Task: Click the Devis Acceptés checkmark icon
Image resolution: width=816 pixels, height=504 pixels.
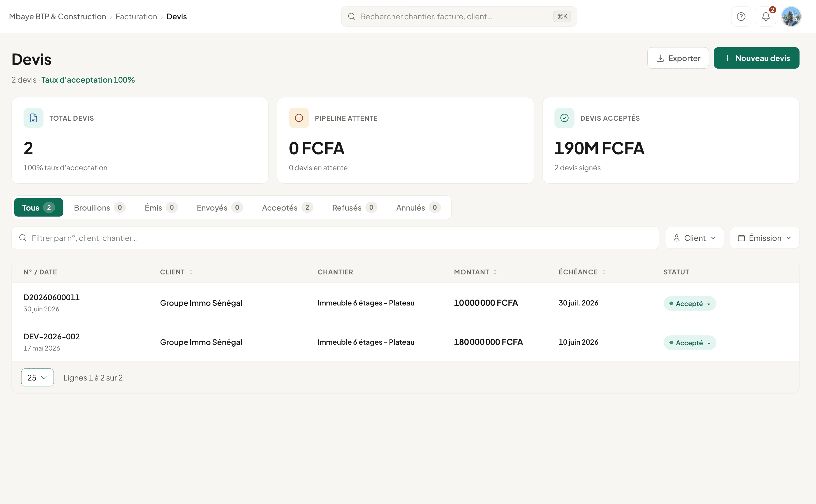Action: coord(564,118)
